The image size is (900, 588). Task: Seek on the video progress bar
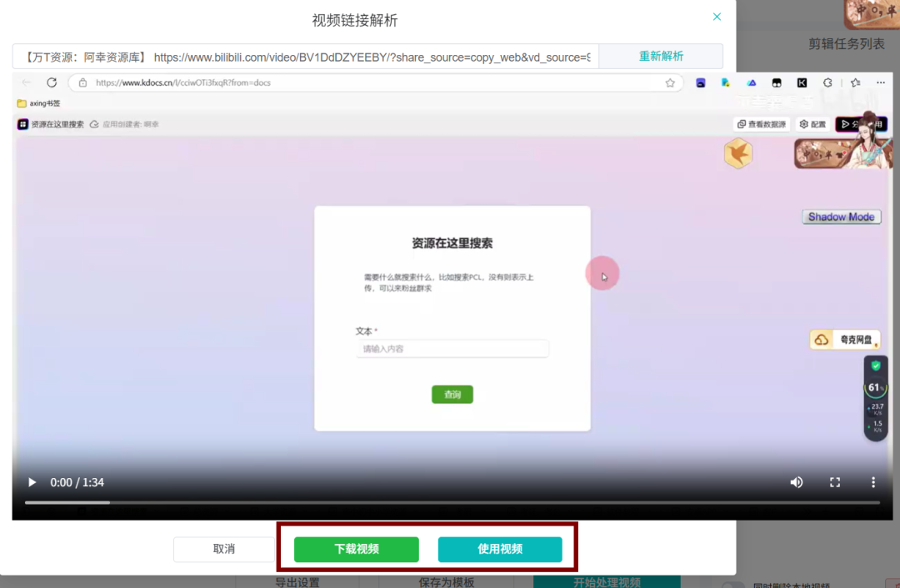452,502
